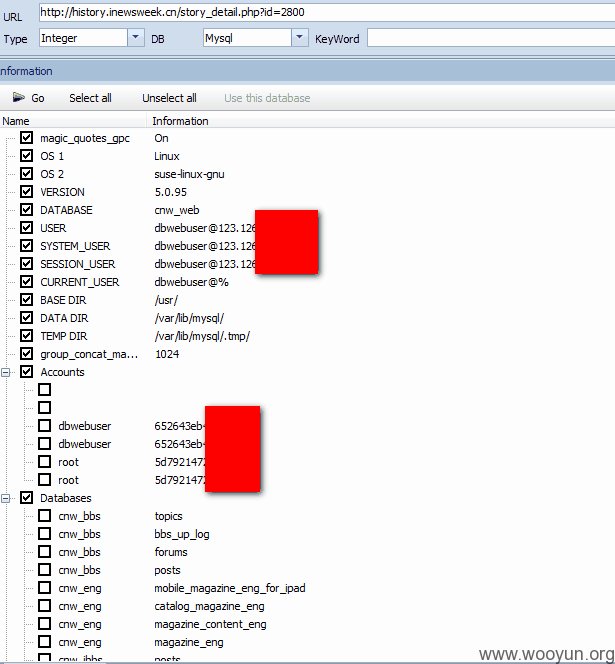615x664 pixels.
Task: Uncheck CURRENT_USER checkbox
Action: tap(27, 282)
